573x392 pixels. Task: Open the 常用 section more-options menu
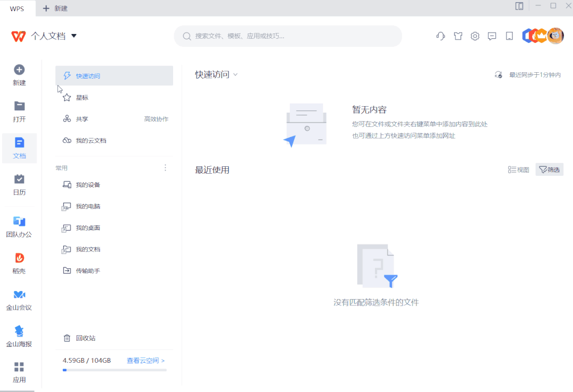[x=165, y=167]
